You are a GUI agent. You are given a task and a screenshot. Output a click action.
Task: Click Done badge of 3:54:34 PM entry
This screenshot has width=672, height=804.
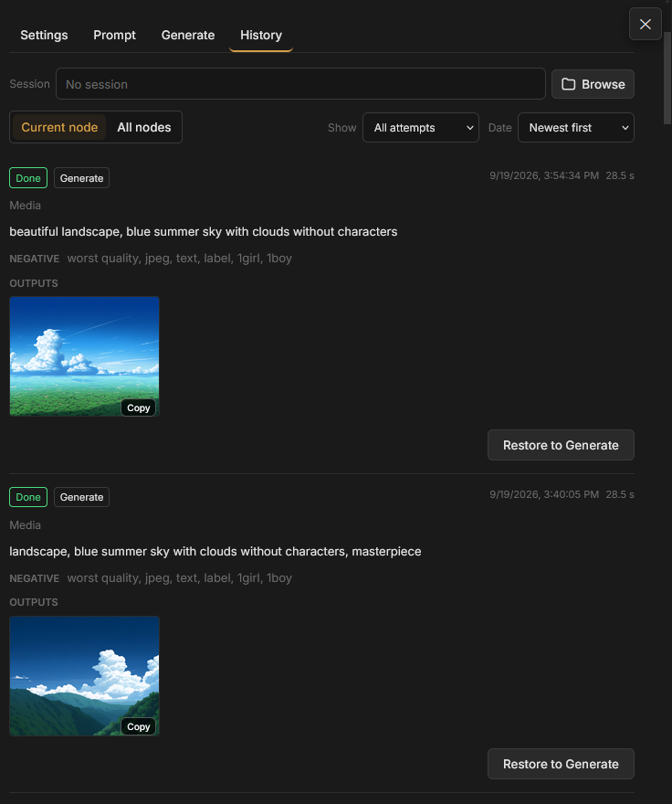(x=28, y=178)
